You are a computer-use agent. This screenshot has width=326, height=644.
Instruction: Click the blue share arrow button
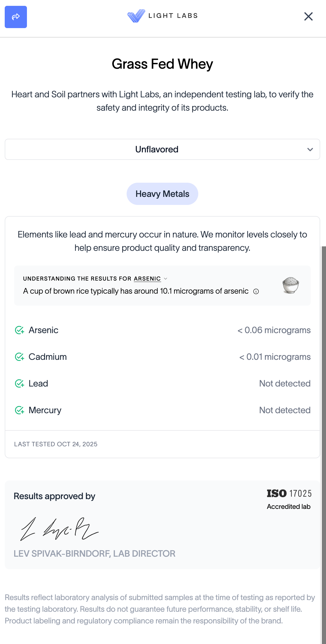click(16, 17)
